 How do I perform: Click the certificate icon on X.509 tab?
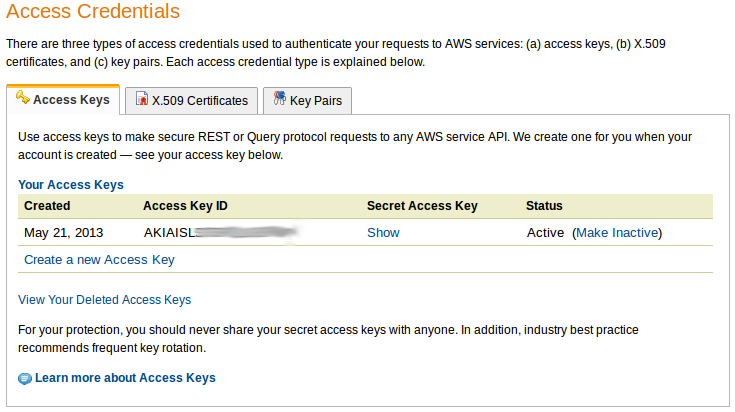point(142,98)
